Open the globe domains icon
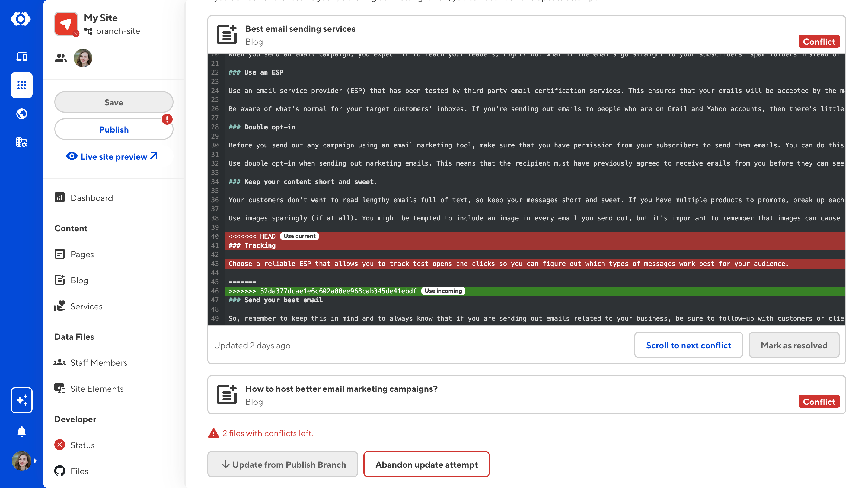868x488 pixels. [x=22, y=114]
